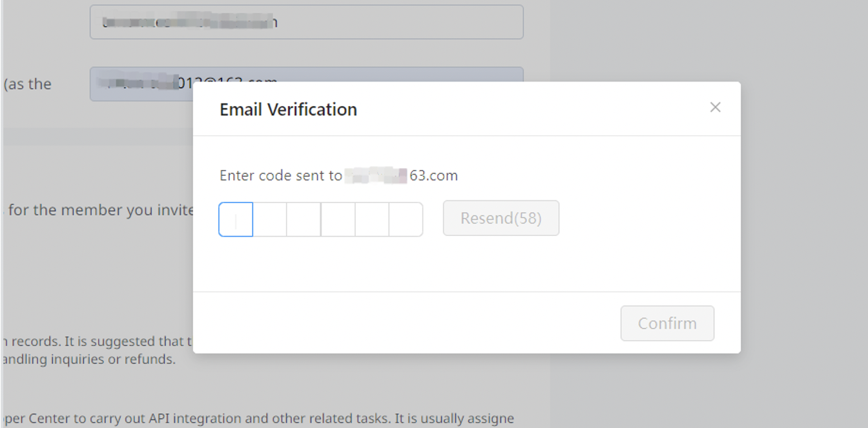Click the "andling inquiries or refunds." text
Screen dimensions: 868x428
(88, 359)
